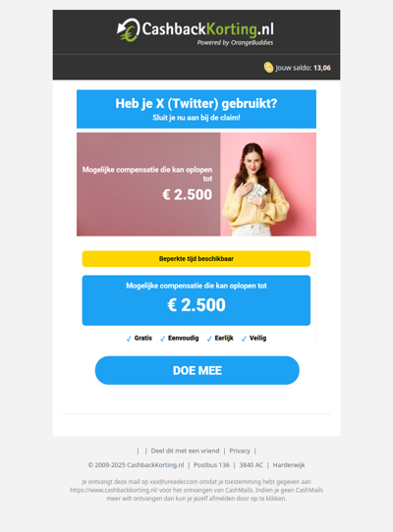The width and height of the screenshot is (393, 532).
Task: Click the checkmark icon next to Veilig
Action: [x=244, y=339]
